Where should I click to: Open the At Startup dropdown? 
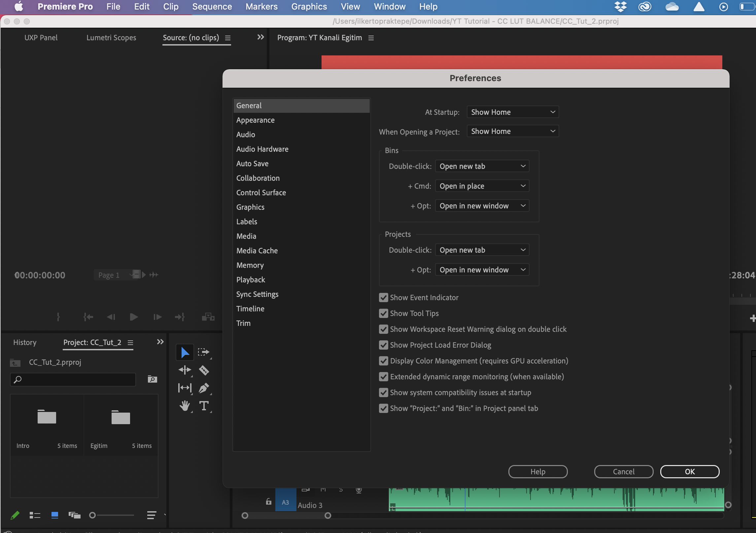[513, 112]
